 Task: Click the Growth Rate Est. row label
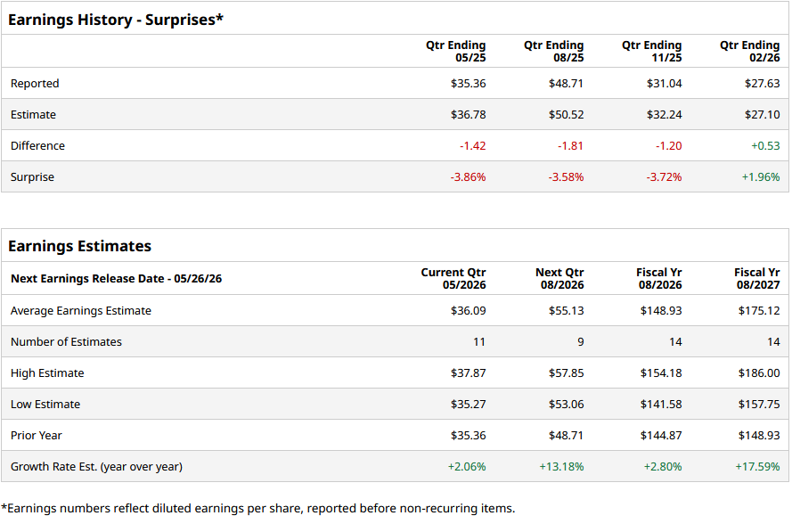(96, 467)
